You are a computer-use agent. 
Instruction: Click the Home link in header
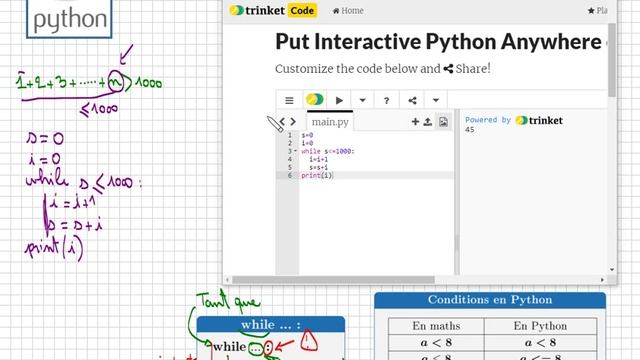[348, 11]
